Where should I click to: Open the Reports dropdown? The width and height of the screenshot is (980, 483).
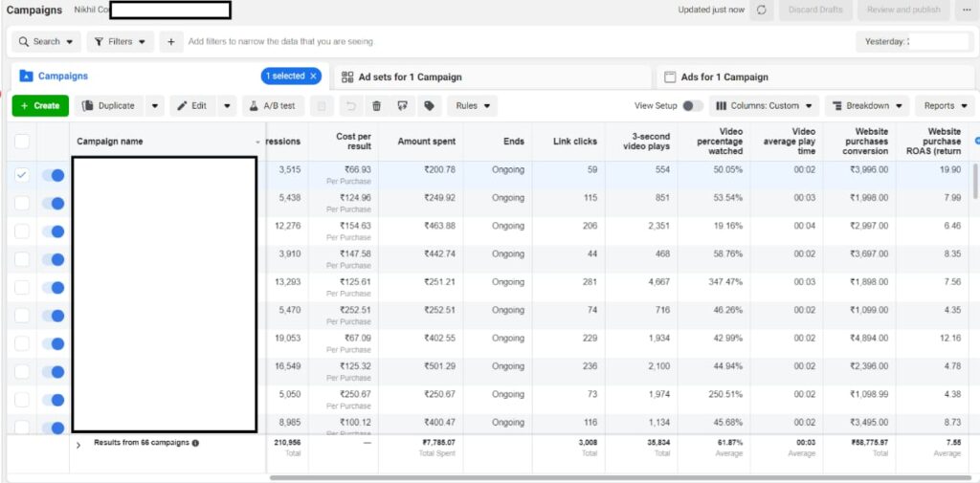pyautogui.click(x=945, y=105)
